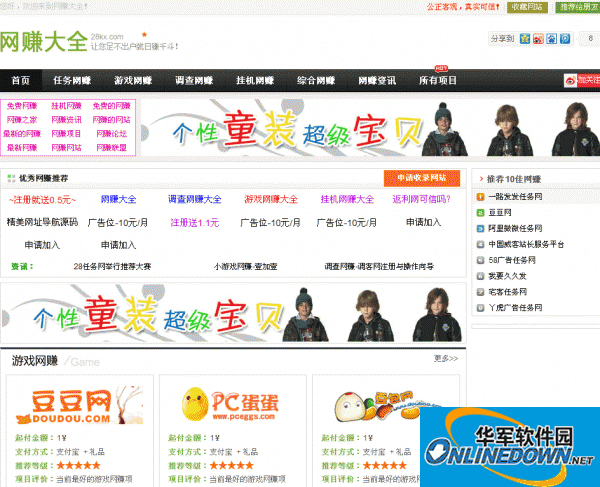Share page using Tencent Weibo icon

(x=565, y=39)
